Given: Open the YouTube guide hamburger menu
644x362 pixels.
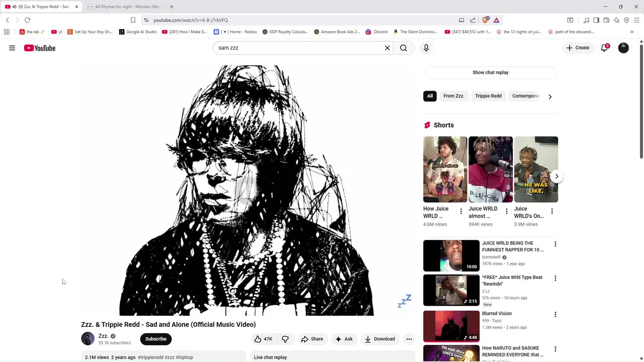Looking at the screenshot, I should [x=12, y=48].
